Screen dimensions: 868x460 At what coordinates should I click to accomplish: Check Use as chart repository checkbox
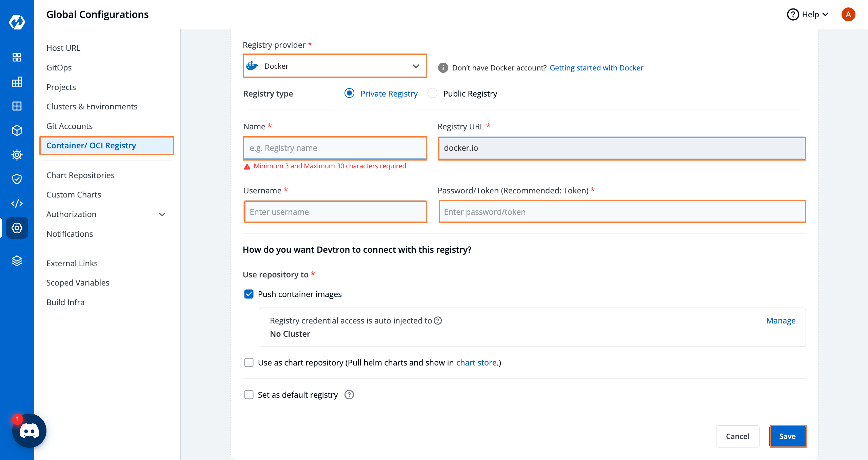[x=249, y=363]
